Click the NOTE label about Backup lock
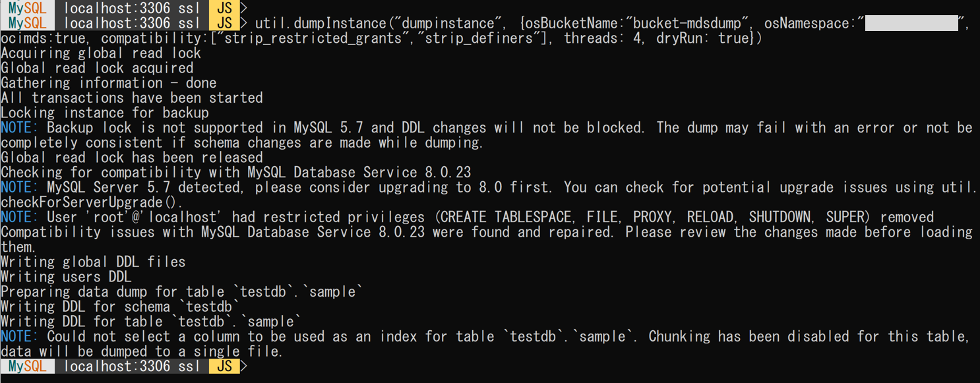 tap(20, 128)
